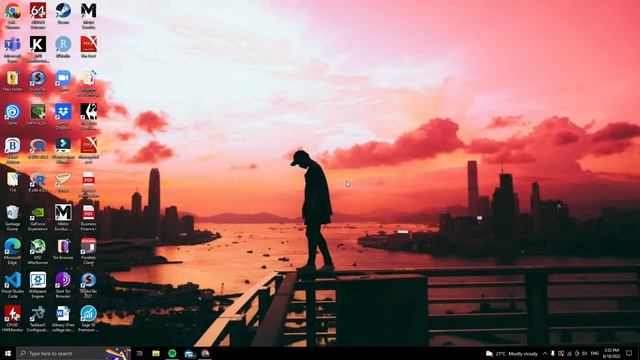
Task: Select the Dropbox desktop shortcut
Action: pos(63,117)
